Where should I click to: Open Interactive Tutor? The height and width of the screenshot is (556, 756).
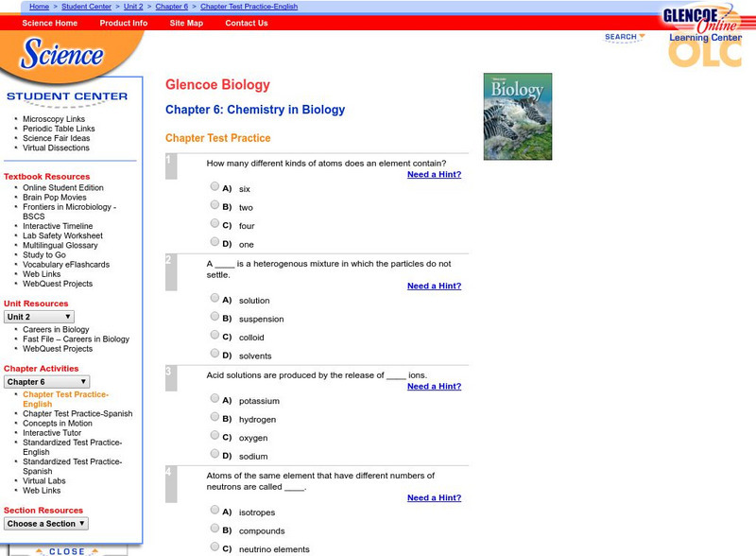tap(52, 433)
